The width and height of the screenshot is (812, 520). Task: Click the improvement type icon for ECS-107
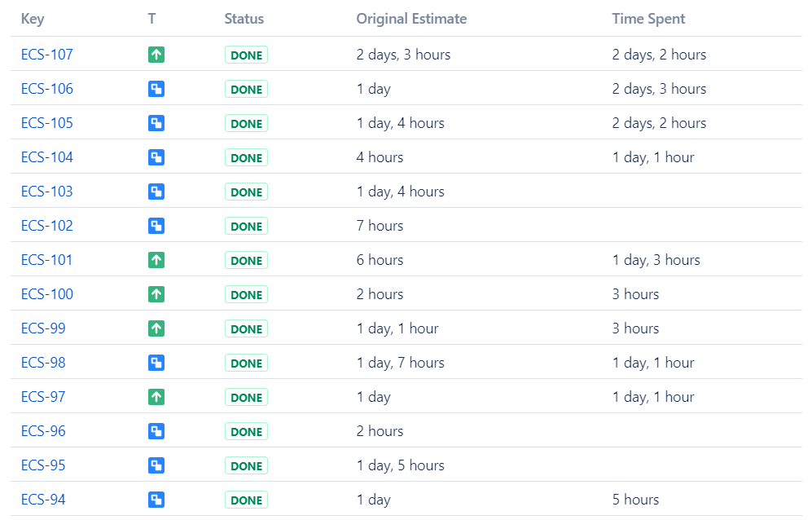(x=156, y=55)
